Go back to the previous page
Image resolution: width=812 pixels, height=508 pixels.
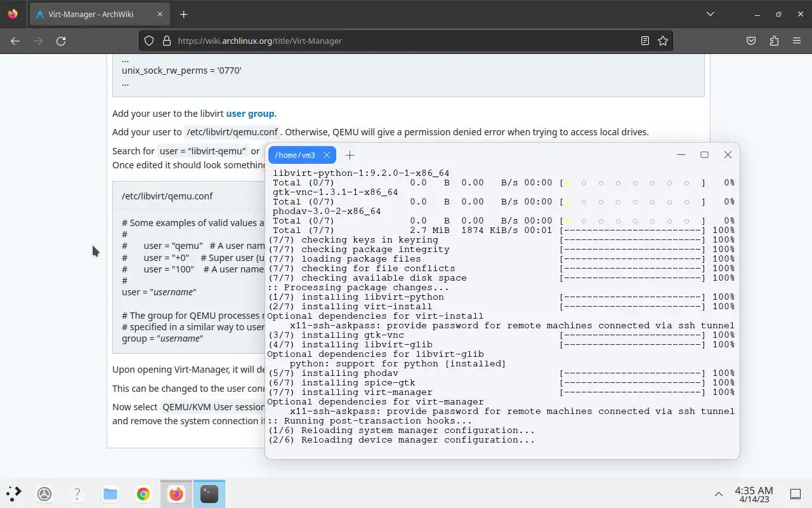[x=15, y=41]
